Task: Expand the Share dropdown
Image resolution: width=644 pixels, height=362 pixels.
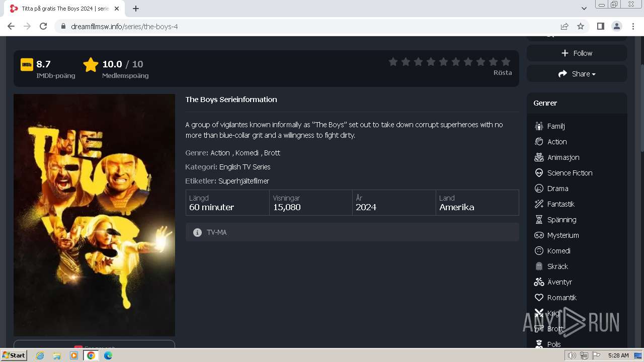Action: click(x=577, y=74)
